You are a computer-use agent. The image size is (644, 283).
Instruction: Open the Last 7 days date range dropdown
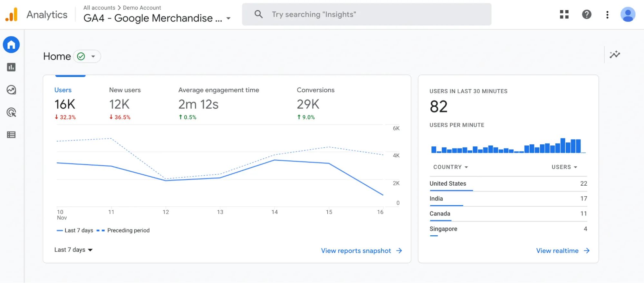click(x=73, y=250)
